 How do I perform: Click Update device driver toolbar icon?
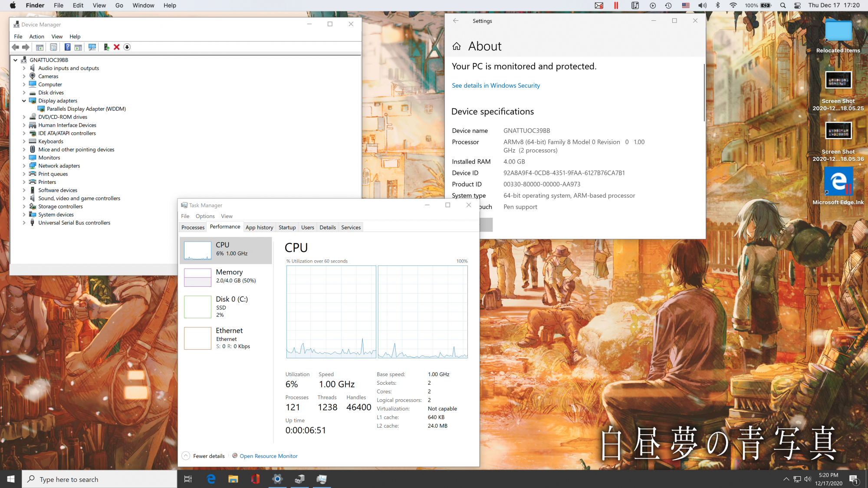106,47
